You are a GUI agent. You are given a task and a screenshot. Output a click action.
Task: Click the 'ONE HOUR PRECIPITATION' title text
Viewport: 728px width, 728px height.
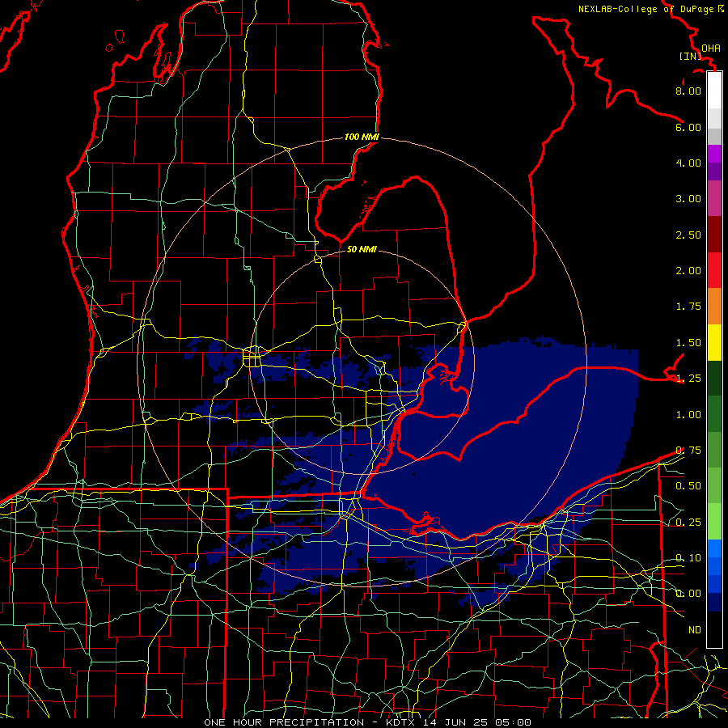point(284,722)
